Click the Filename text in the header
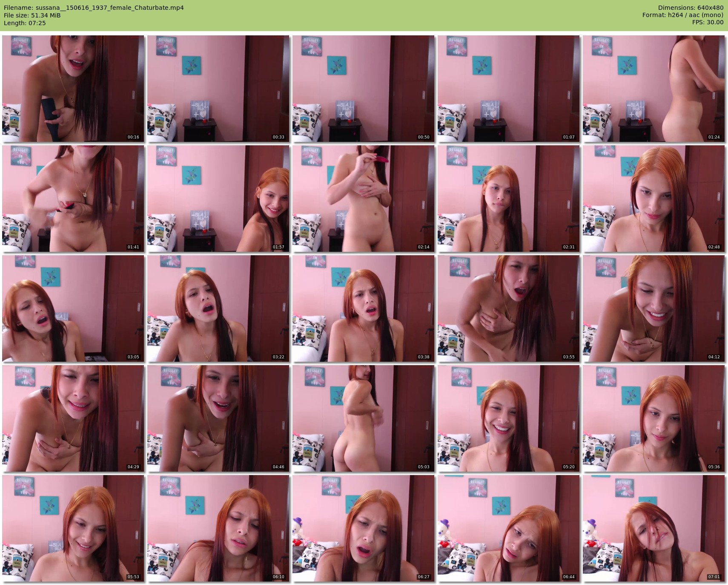728x585 pixels. [94, 8]
